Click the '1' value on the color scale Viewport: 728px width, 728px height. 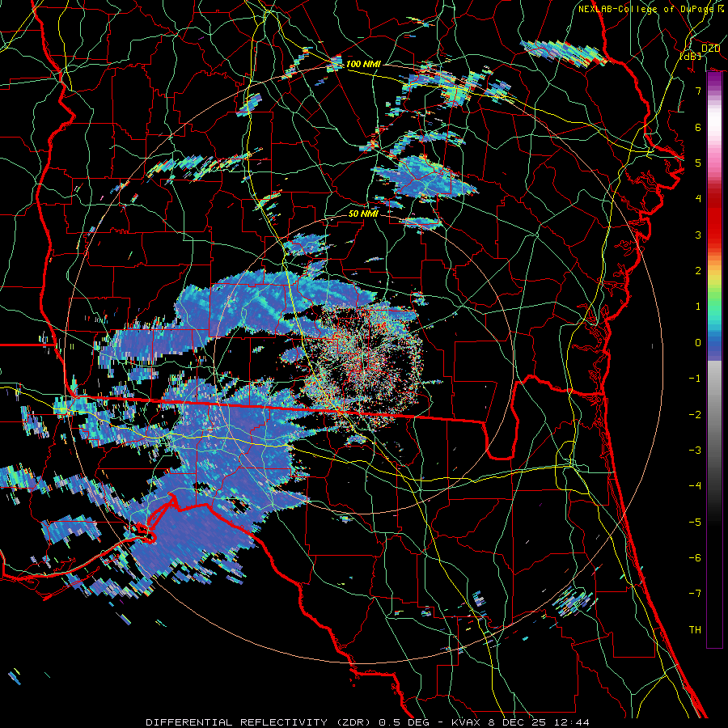[x=698, y=307]
